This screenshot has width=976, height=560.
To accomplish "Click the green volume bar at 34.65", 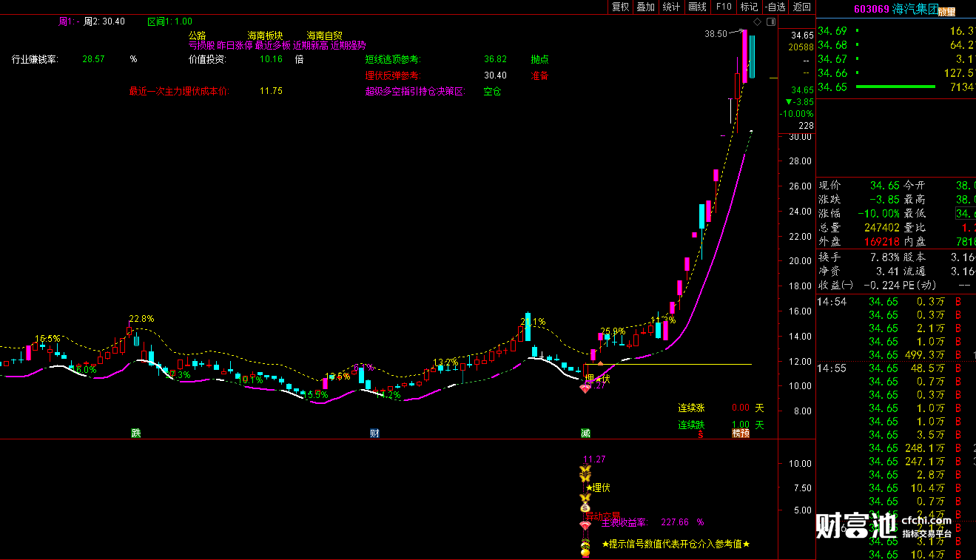I will (x=895, y=87).
